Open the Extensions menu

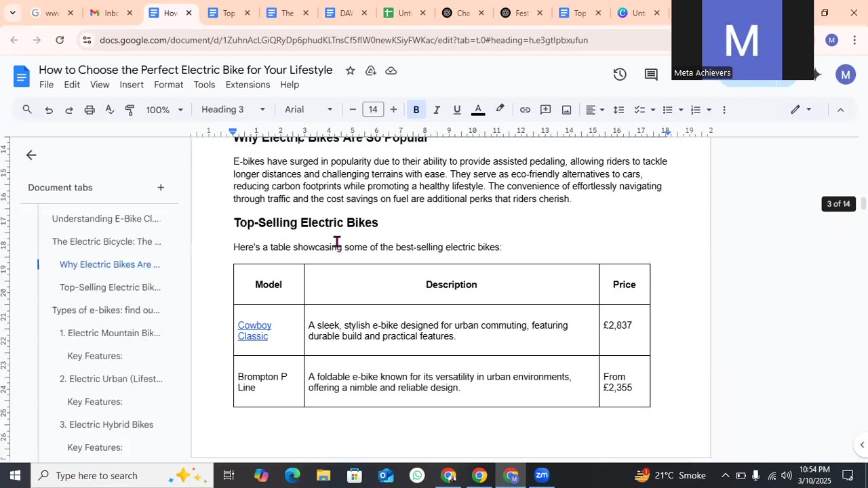coord(248,85)
